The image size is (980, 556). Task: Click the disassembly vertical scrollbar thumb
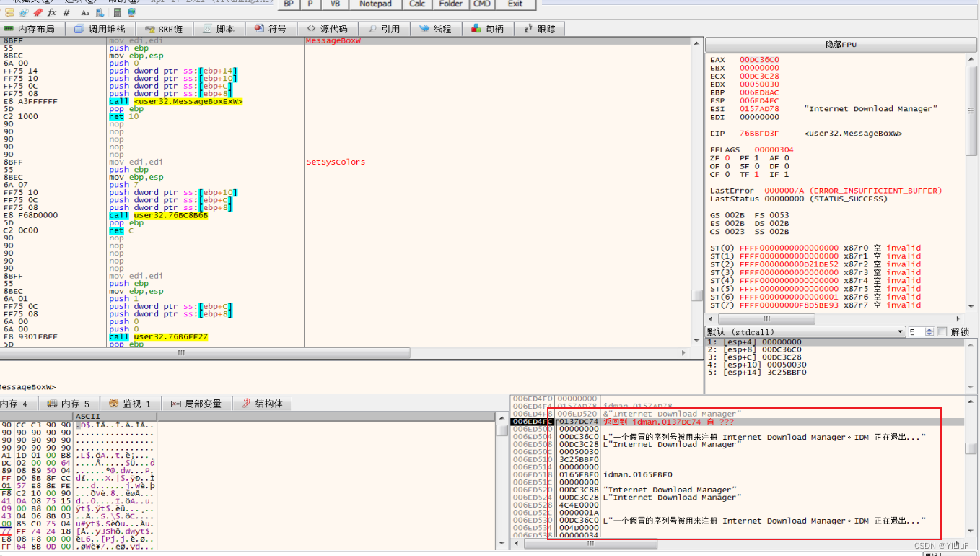coord(696,295)
